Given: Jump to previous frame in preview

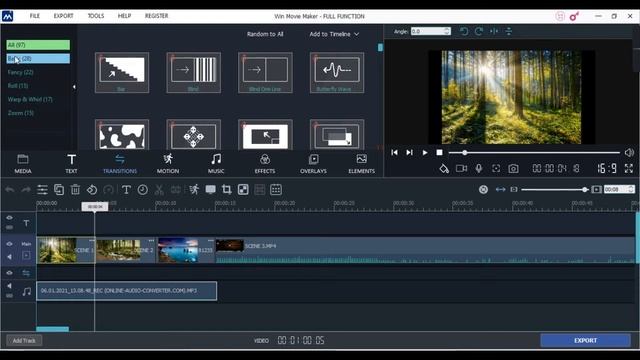Looking at the screenshot, I should pos(394,152).
